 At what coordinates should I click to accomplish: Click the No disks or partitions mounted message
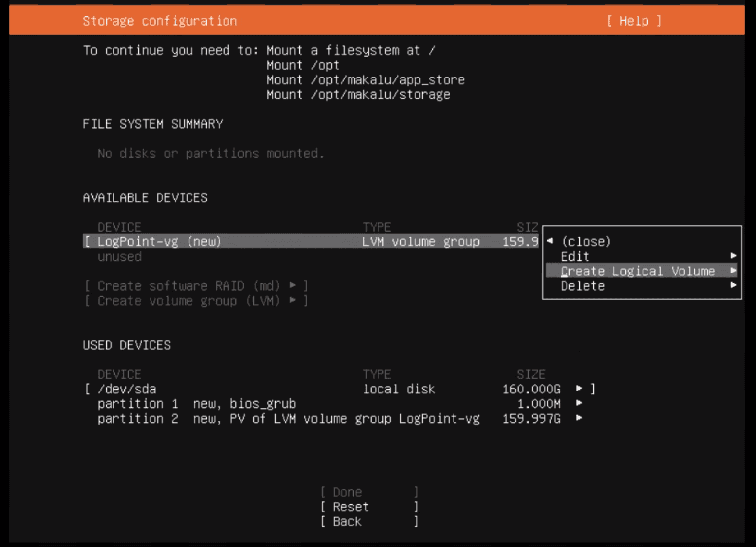click(211, 153)
